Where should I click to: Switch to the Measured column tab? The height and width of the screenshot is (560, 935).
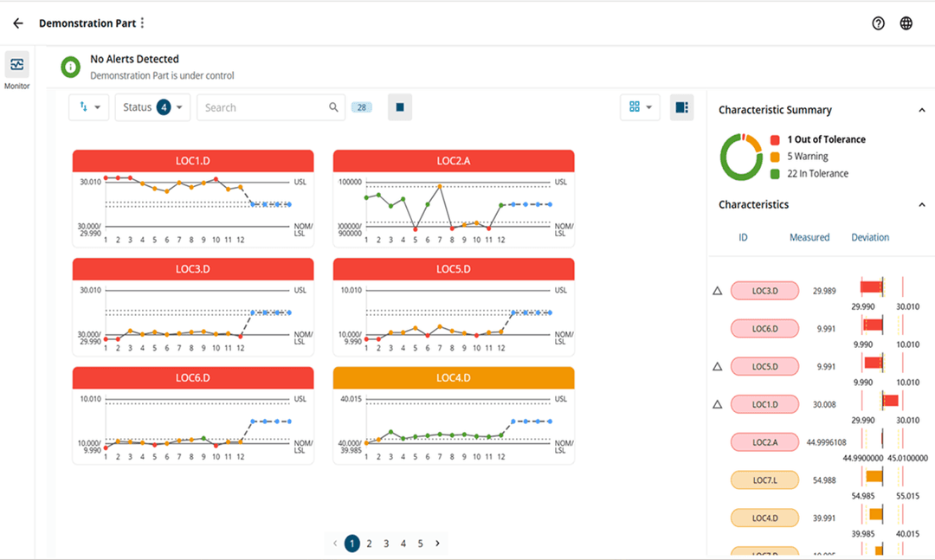[x=812, y=236]
